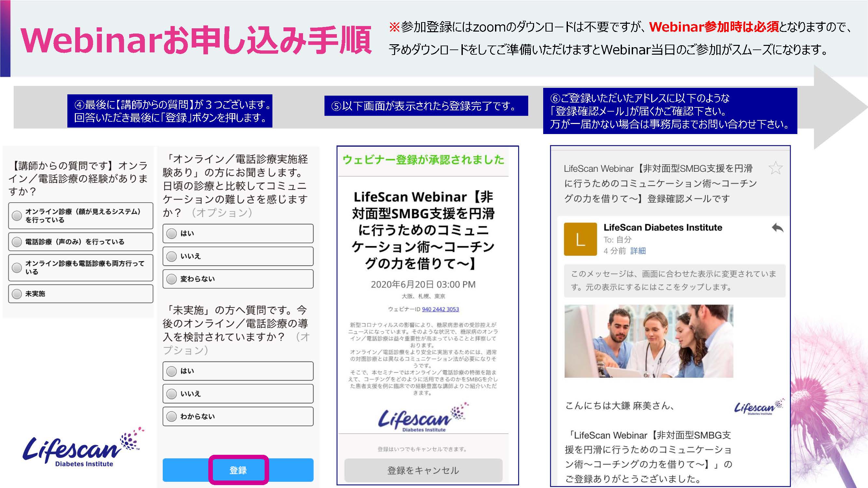Viewport: 868px width, 488px height.
Task: Click the 'Webinarお申し込み手順' title
Action: point(196,40)
